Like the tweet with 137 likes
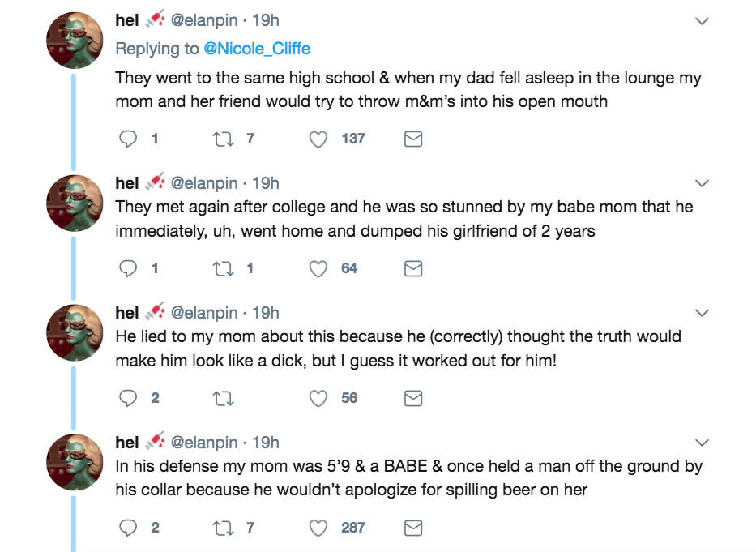Image resolution: width=756 pixels, height=552 pixels. (318, 139)
